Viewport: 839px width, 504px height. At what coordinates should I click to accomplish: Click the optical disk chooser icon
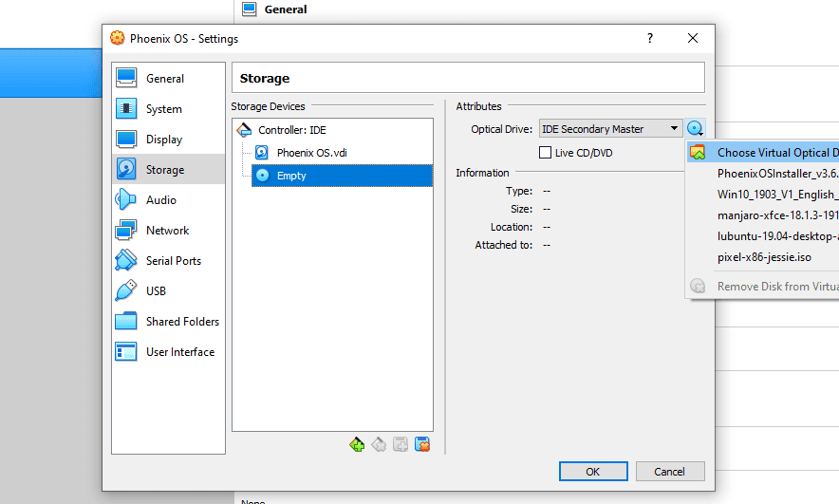(x=695, y=128)
